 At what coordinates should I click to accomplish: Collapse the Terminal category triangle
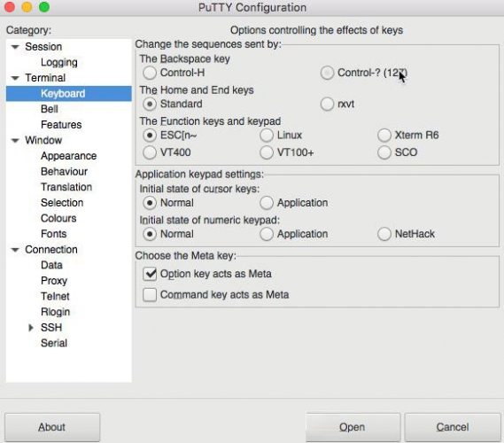[15, 78]
